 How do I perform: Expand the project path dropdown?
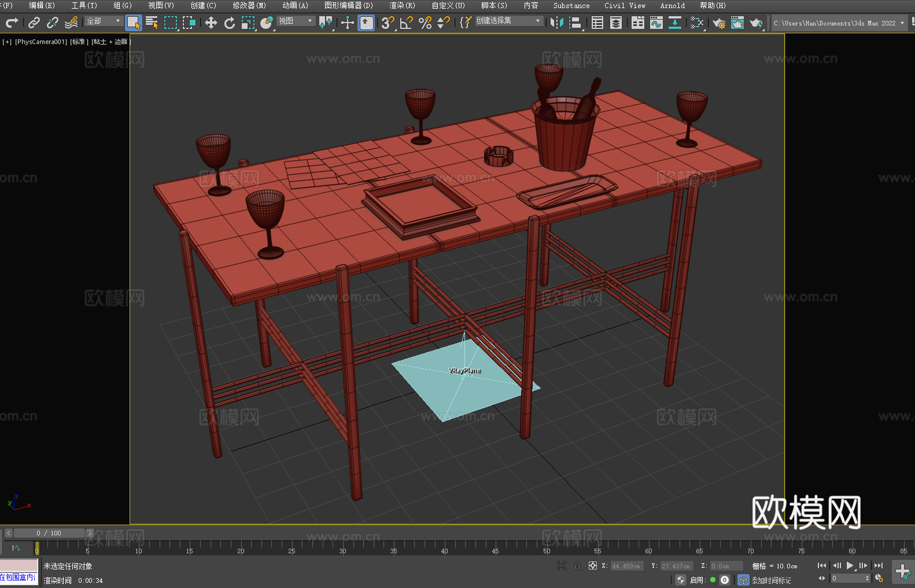[902, 23]
